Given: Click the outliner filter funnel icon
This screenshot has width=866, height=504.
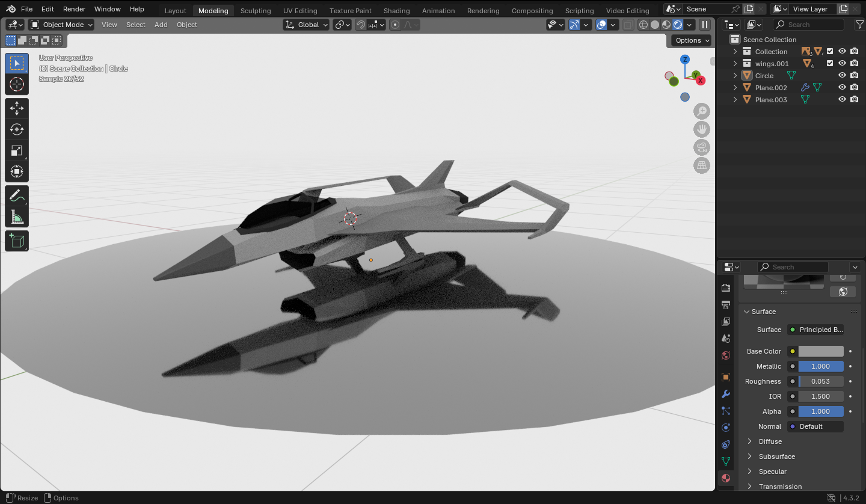Looking at the screenshot, I should point(859,25).
